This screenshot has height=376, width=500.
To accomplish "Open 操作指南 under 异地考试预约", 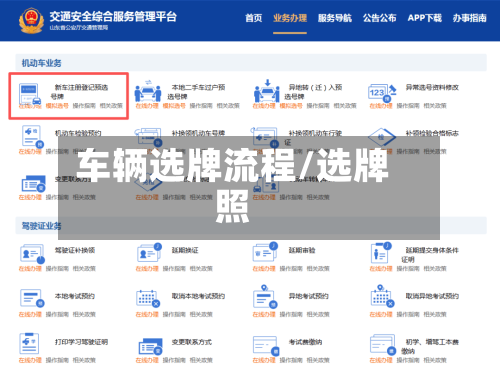I will pyautogui.click(x=291, y=314).
